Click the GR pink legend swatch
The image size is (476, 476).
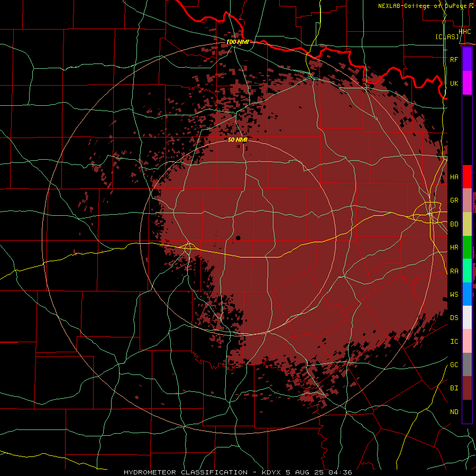(x=467, y=200)
